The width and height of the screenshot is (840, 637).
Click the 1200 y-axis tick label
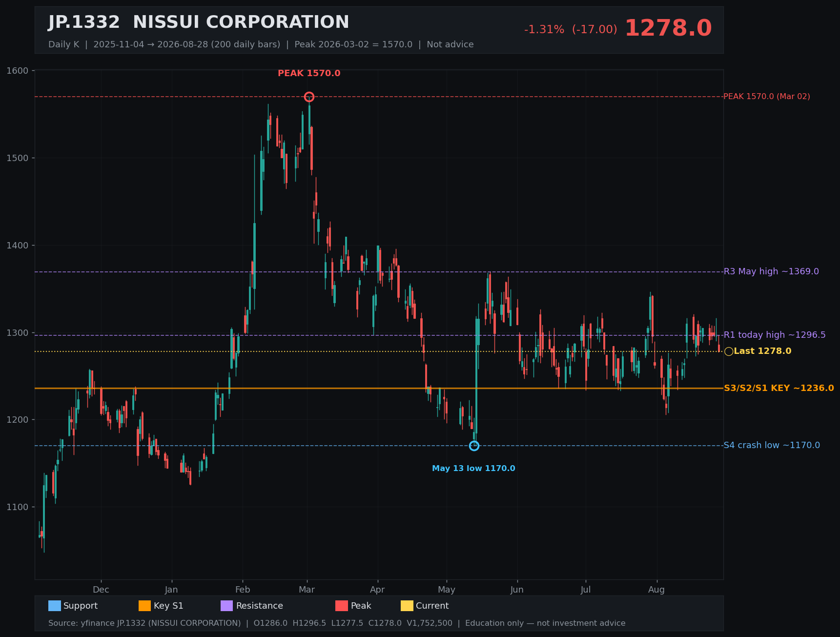point(18,420)
